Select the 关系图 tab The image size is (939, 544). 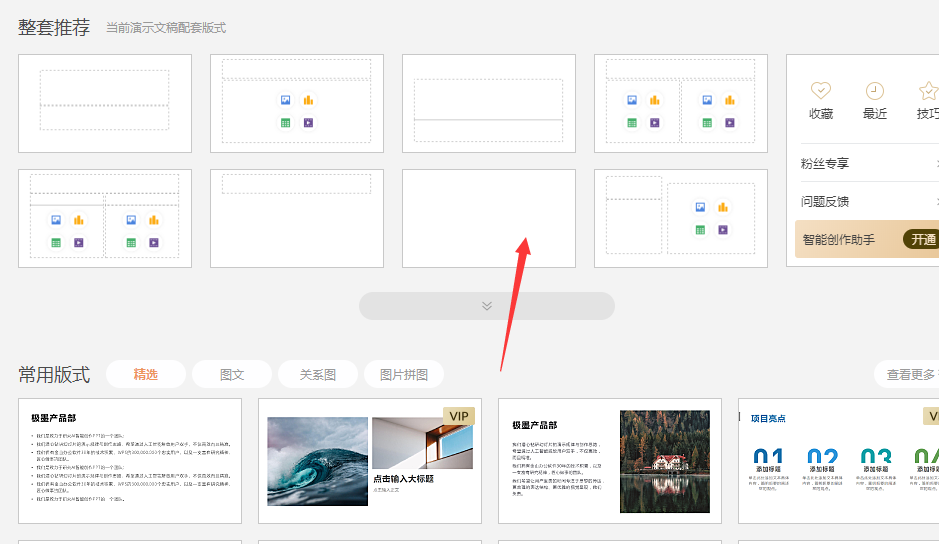[318, 375]
